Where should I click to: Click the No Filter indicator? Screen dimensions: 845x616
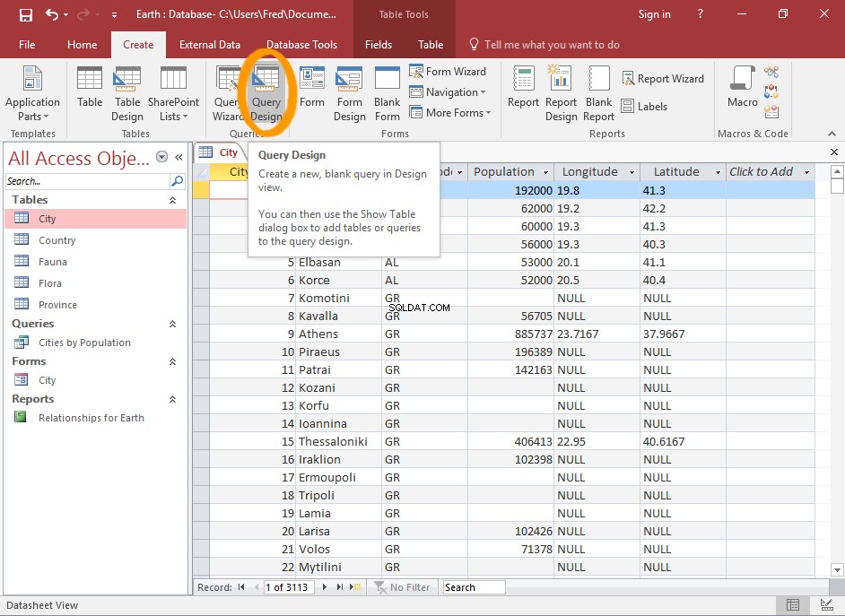pos(402,587)
